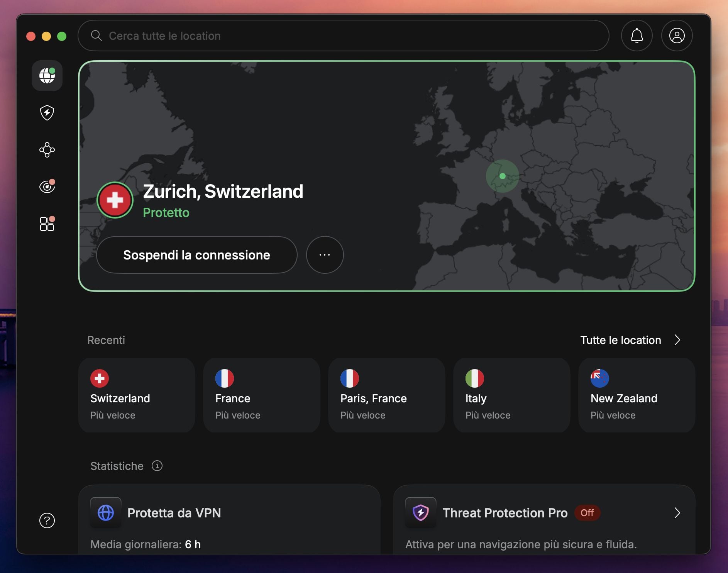Screen dimensions: 728x573
Task: Connect to recent Paris, France card
Action: point(387,395)
